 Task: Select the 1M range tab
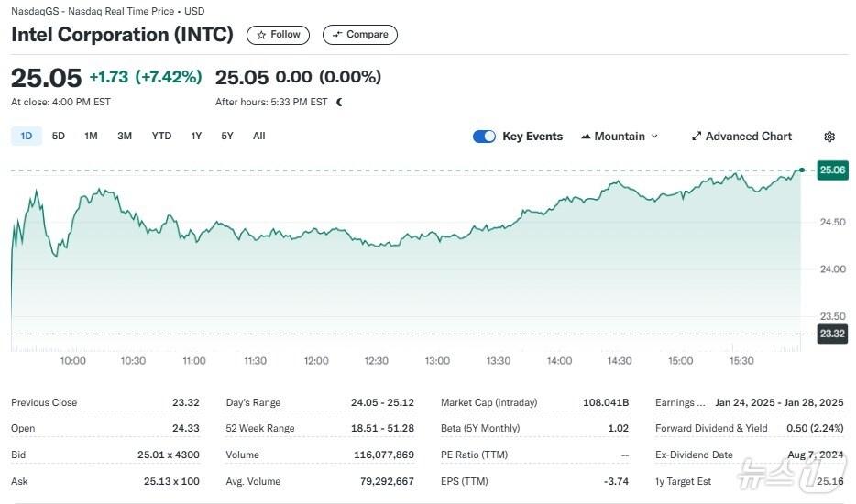click(91, 136)
